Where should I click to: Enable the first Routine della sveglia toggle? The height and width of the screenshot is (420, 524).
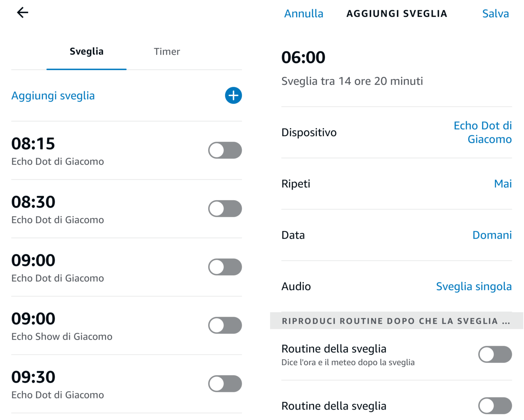point(495,355)
